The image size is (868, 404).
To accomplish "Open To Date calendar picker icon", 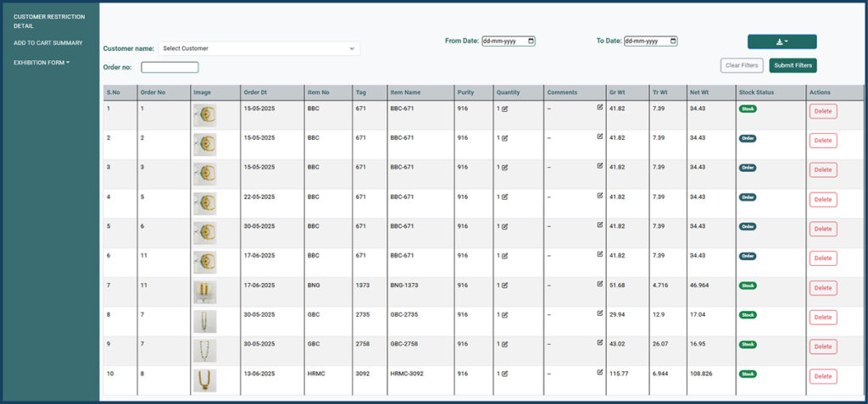I will pyautogui.click(x=672, y=41).
